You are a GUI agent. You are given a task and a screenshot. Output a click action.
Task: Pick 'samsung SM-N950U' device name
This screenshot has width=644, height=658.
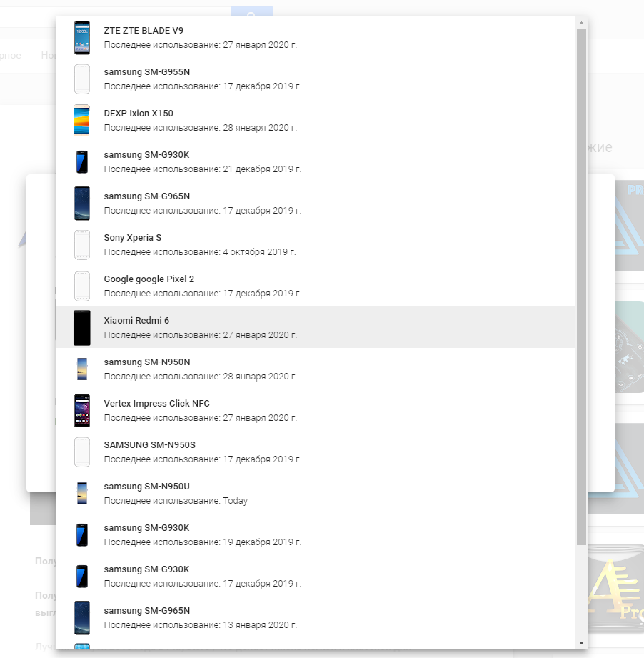(146, 487)
